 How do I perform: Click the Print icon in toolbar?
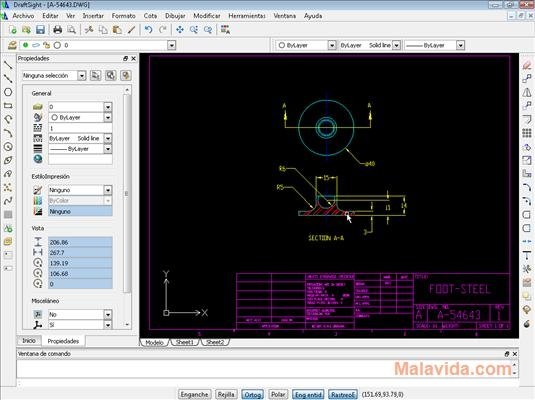pyautogui.click(x=57, y=30)
